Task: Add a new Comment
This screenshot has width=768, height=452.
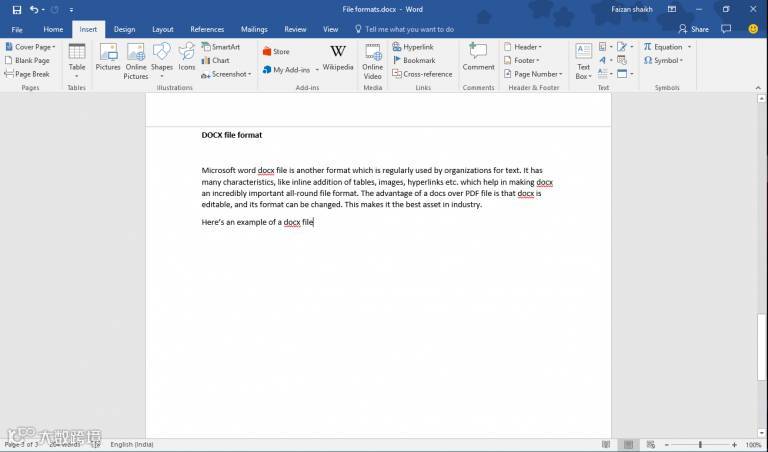Action: coord(478,57)
